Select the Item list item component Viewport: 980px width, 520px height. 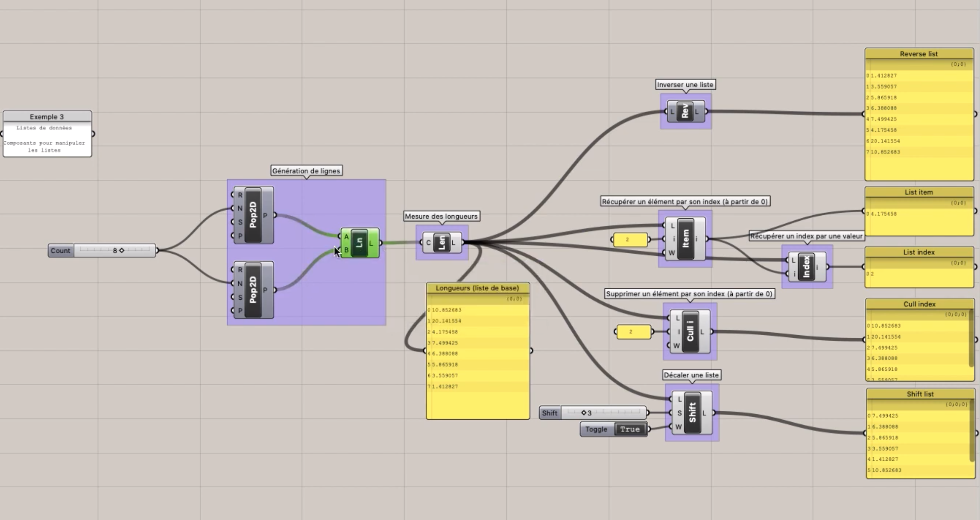[x=685, y=239]
